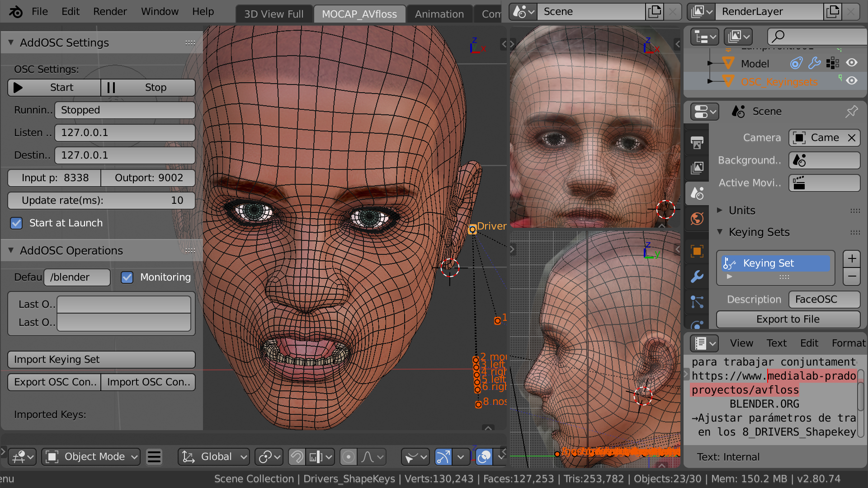Click the Listen IP address field

pos(125,133)
